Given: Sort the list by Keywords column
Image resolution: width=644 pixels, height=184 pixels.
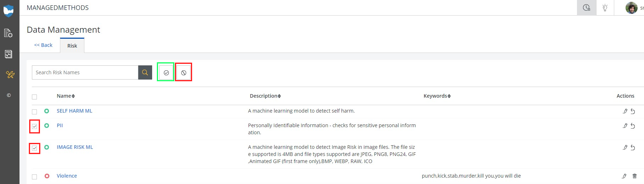Looking at the screenshot, I should [437, 96].
